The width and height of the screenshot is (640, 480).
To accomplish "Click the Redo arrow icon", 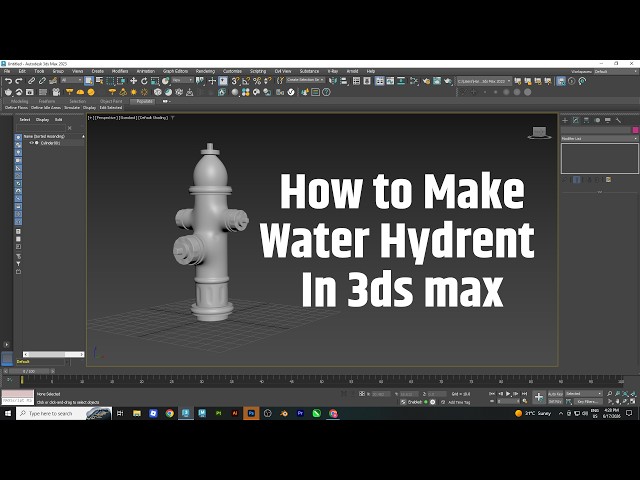I will point(19,81).
